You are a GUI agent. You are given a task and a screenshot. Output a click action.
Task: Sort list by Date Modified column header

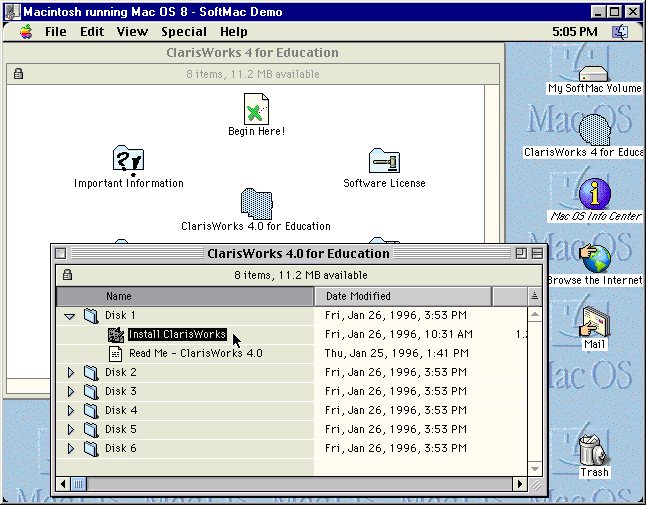click(403, 296)
